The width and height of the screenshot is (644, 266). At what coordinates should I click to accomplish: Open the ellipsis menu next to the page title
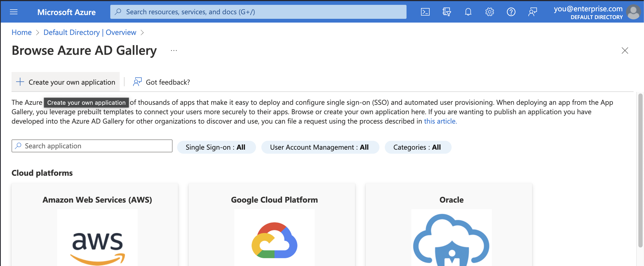(x=174, y=50)
